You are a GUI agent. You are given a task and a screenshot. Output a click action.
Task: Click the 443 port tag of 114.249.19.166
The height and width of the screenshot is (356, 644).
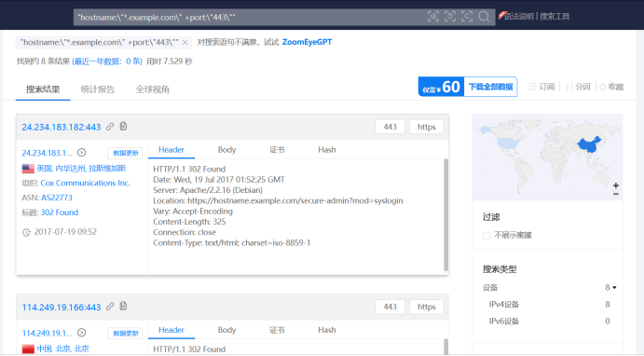point(390,307)
